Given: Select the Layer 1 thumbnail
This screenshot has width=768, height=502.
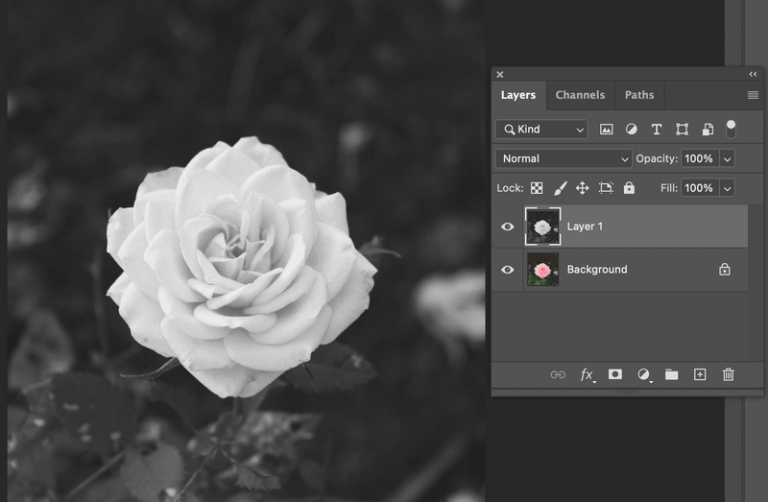Looking at the screenshot, I should click(543, 226).
